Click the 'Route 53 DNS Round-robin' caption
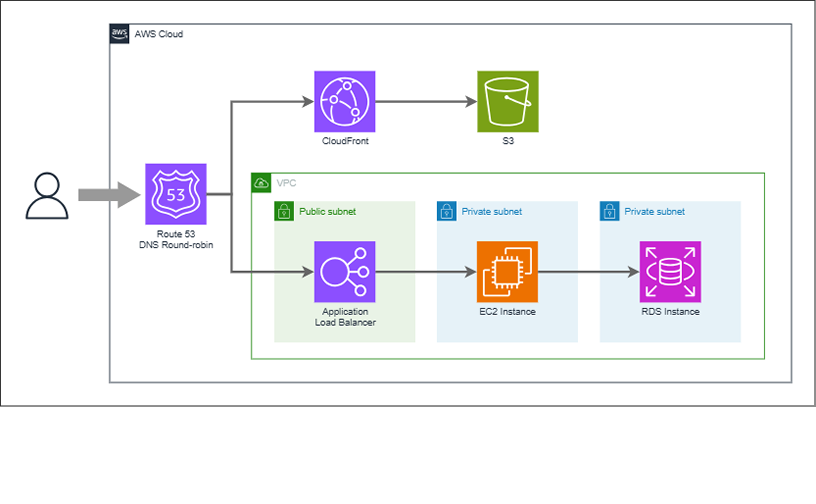The height and width of the screenshot is (504, 816). point(176,240)
